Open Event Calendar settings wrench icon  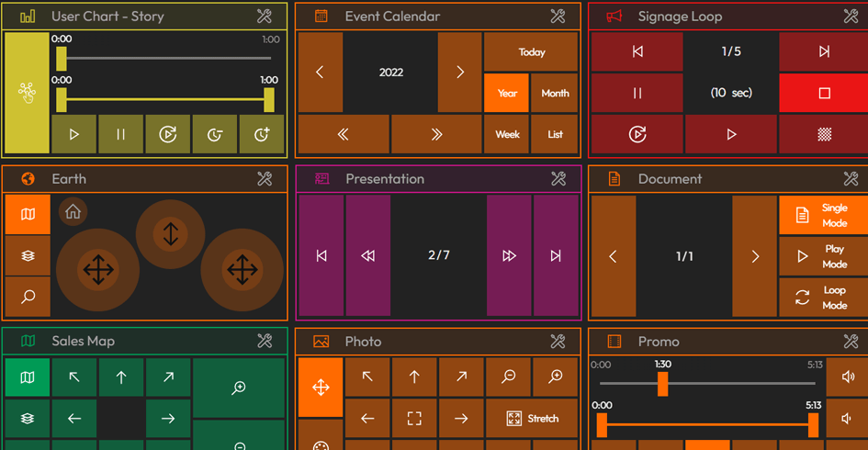[558, 16]
